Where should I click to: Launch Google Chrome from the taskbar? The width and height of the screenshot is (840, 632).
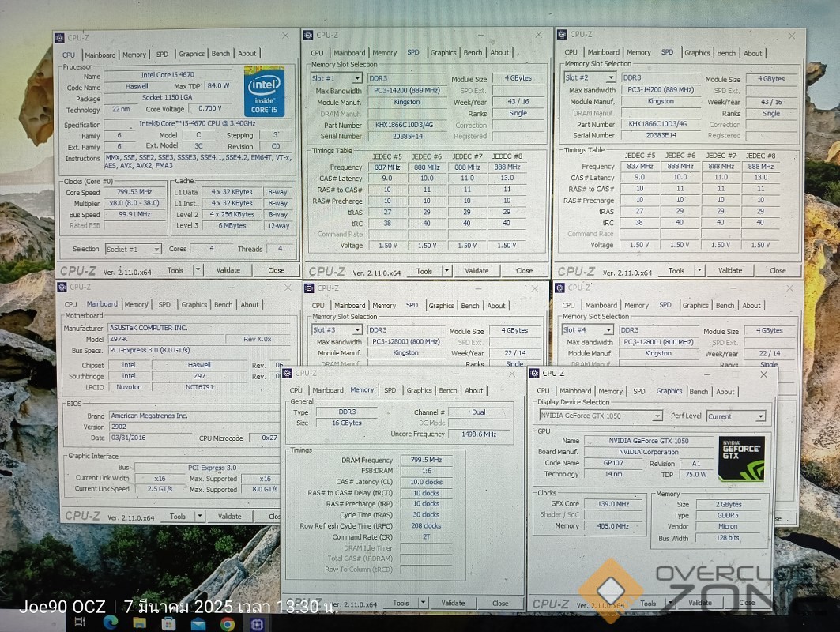coord(228,624)
